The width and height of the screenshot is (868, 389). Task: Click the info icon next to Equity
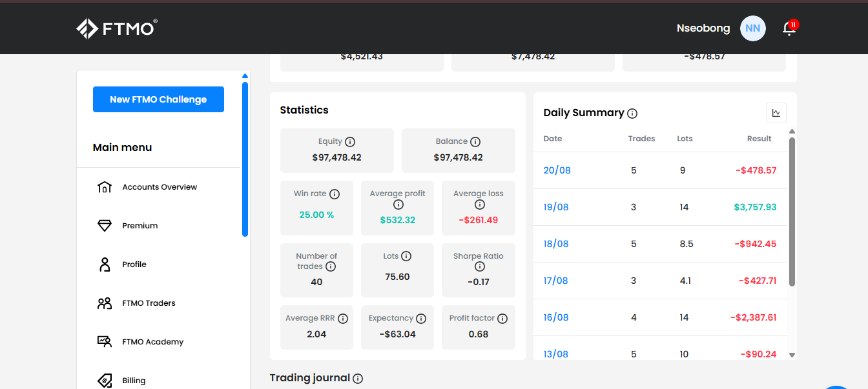point(350,142)
